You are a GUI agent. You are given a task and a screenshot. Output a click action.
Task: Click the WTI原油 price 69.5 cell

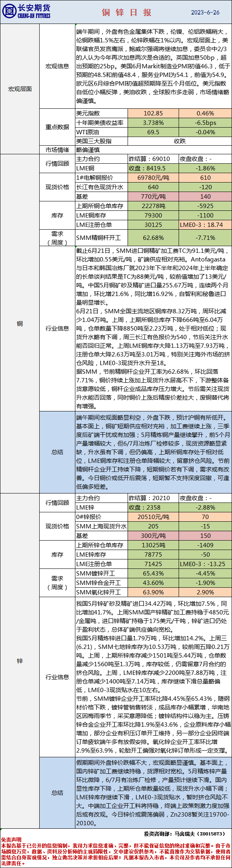coord(153,132)
